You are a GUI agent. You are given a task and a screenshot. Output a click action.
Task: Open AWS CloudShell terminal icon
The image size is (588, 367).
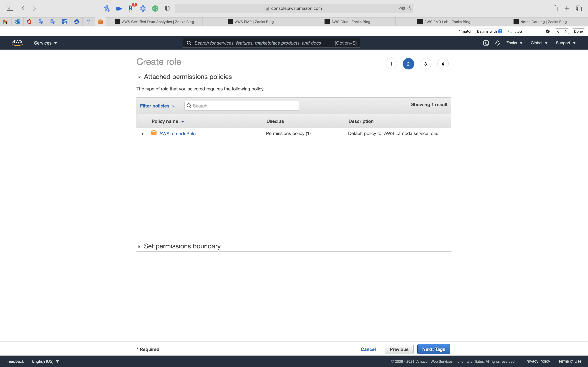coord(486,43)
